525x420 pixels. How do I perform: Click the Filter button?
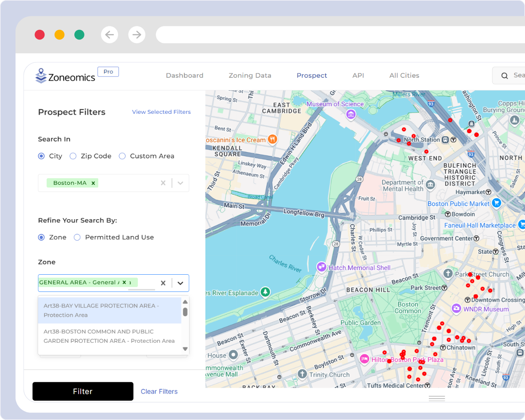tap(82, 391)
